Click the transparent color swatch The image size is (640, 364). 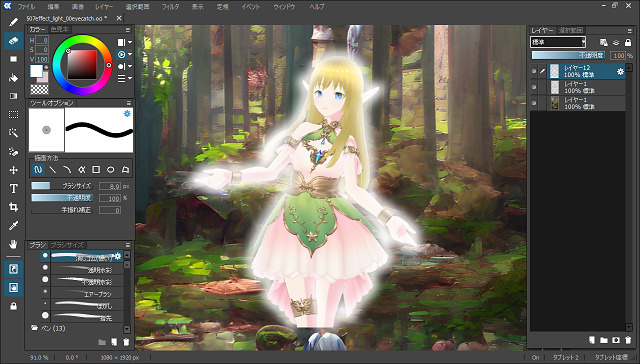coord(40,89)
